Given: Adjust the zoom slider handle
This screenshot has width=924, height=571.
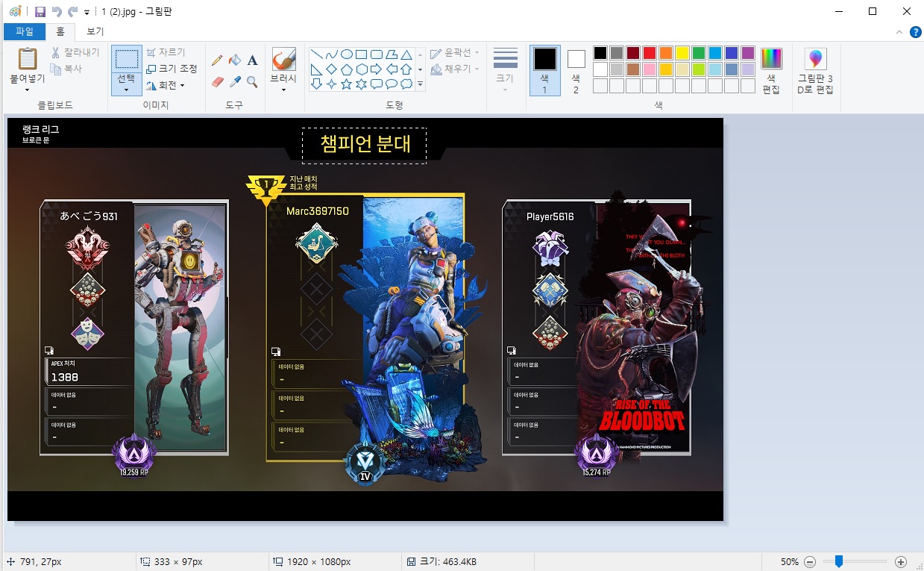Looking at the screenshot, I should click(x=839, y=561).
